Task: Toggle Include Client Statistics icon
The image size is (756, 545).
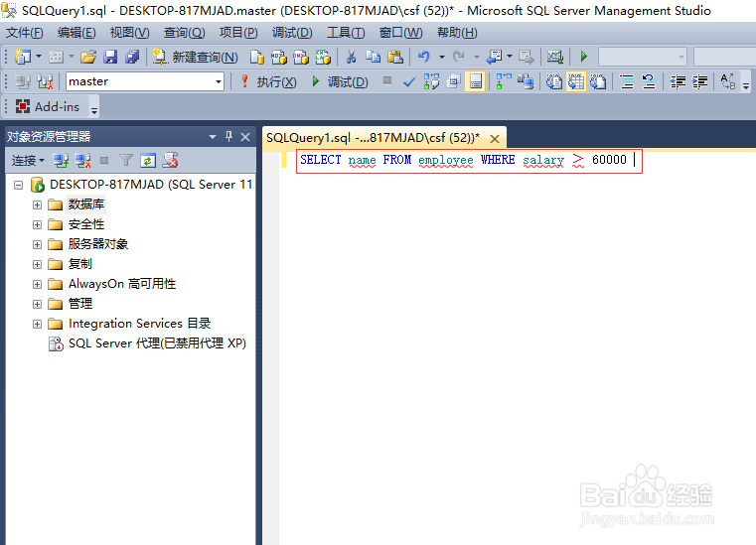Action: tap(526, 82)
